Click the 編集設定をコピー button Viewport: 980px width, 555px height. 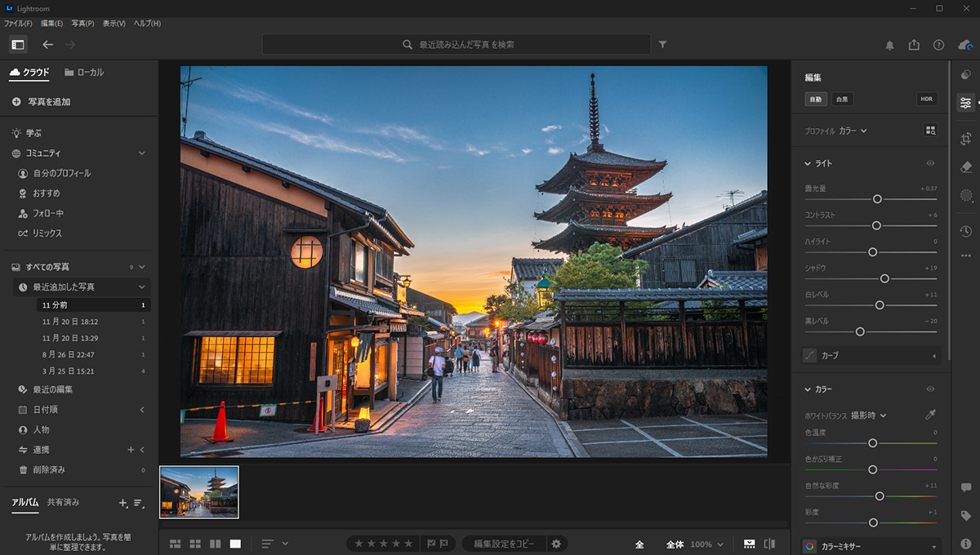coord(504,544)
